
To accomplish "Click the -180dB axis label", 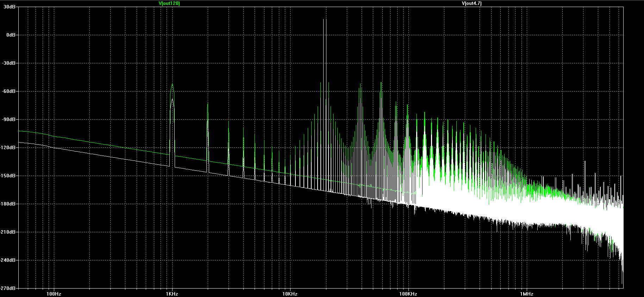I will coord(8,204).
